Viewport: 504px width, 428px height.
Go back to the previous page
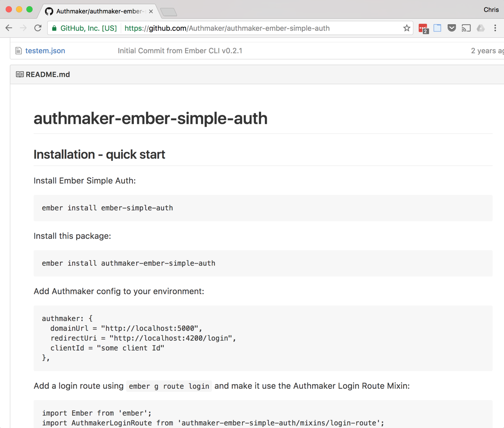pos(9,28)
